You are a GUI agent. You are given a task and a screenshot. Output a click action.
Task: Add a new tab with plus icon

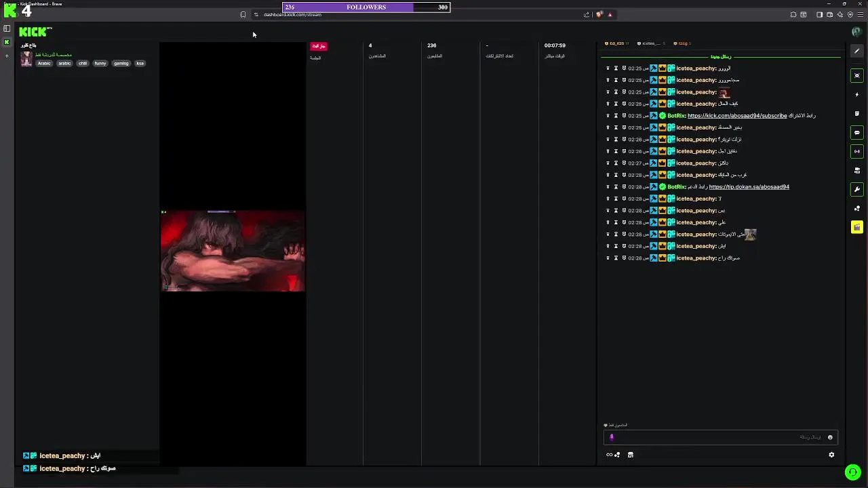7,56
